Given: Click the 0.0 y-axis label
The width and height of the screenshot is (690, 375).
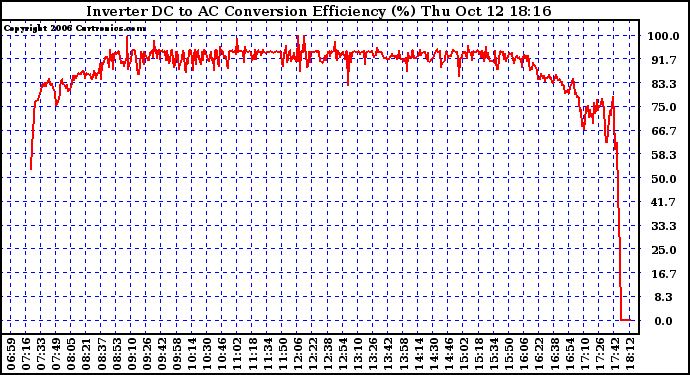Looking at the screenshot, I should click(x=663, y=321).
